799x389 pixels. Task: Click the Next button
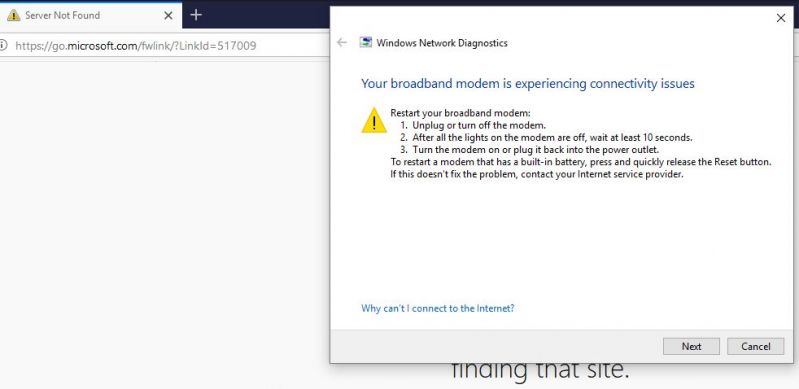pos(691,346)
